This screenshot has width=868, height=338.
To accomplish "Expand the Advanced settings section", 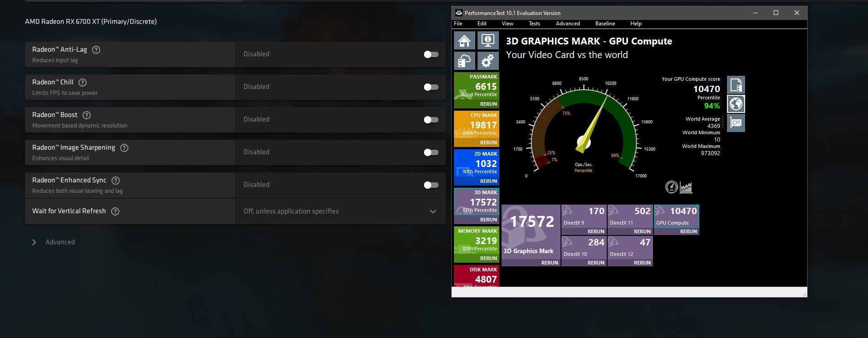I will point(53,242).
